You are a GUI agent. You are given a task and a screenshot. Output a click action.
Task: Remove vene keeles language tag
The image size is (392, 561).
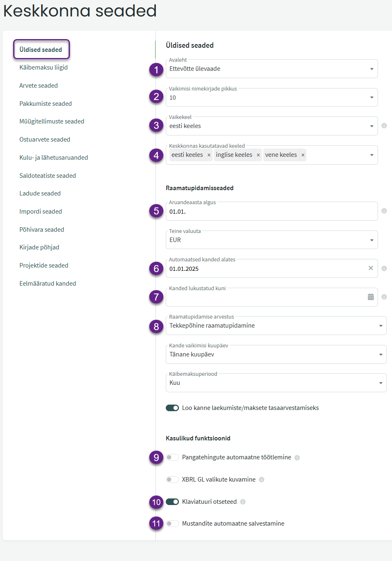pyautogui.click(x=303, y=155)
